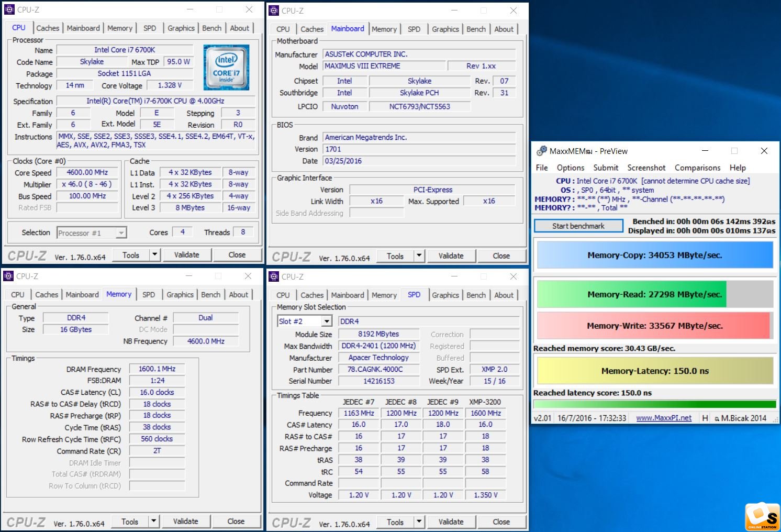Select Graphics tab in Mainboard CPU-Z window
Image resolution: width=781 pixels, height=532 pixels.
point(445,29)
